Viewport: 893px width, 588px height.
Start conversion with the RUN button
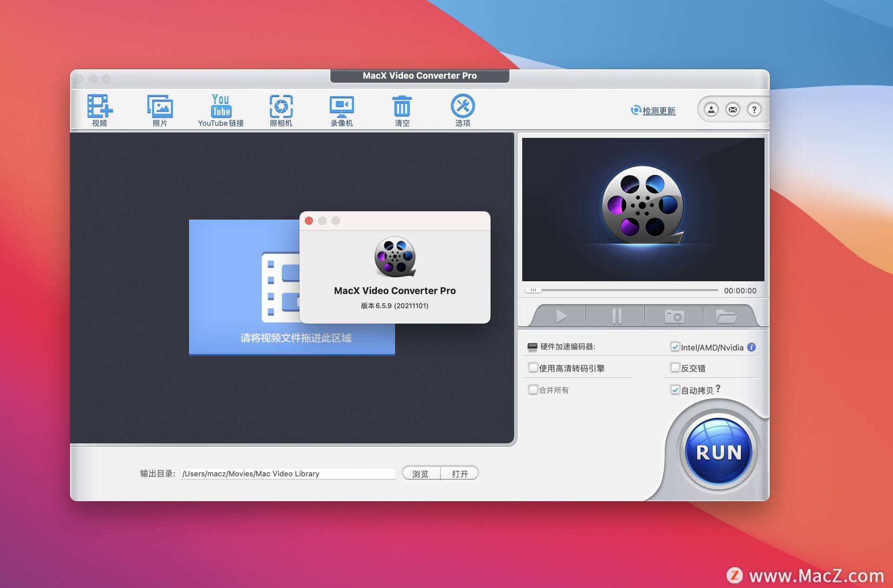tap(719, 451)
